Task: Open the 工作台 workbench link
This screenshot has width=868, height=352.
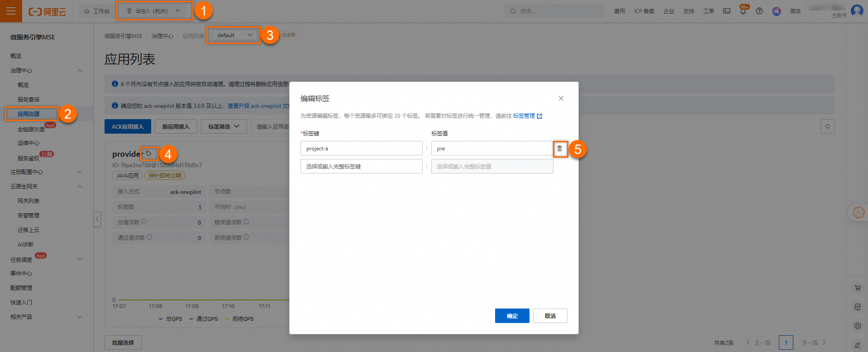Action: (x=97, y=11)
